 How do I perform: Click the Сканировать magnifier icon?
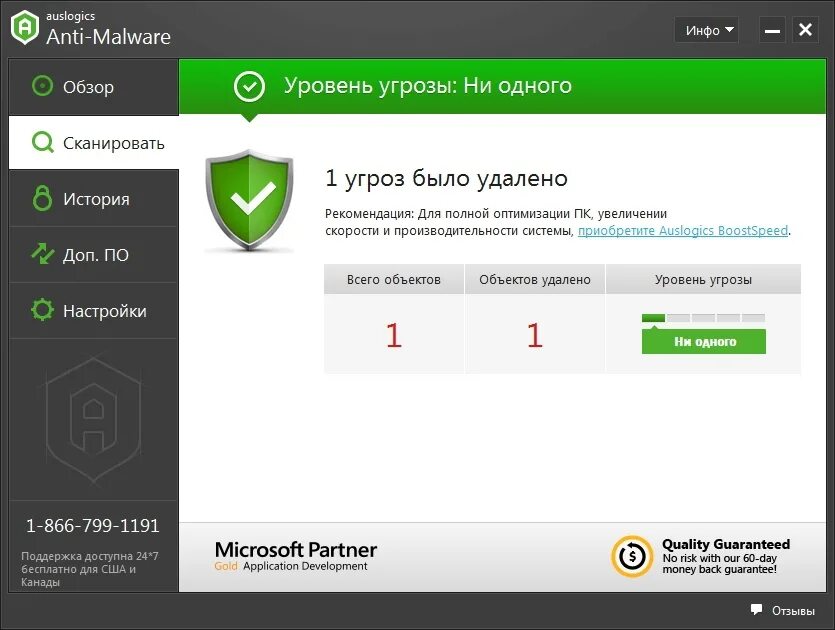(43, 142)
